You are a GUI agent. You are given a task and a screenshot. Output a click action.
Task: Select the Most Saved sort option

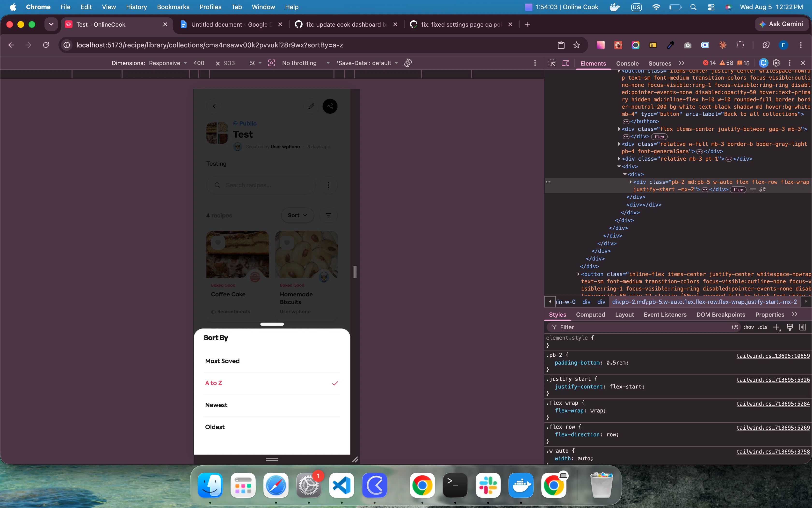[272, 361]
